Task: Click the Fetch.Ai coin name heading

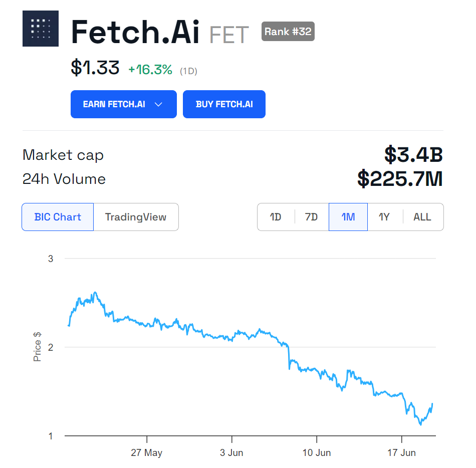Action: point(135,32)
